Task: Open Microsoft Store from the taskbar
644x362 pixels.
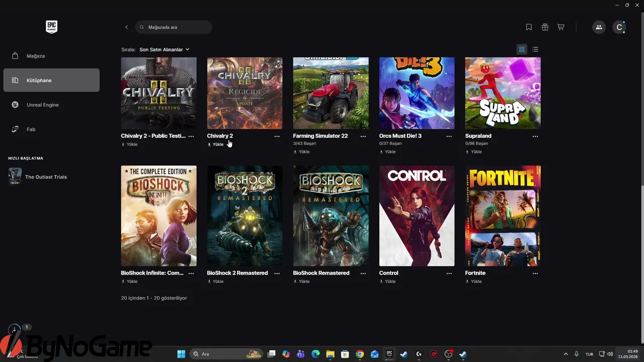Action: click(x=345, y=354)
